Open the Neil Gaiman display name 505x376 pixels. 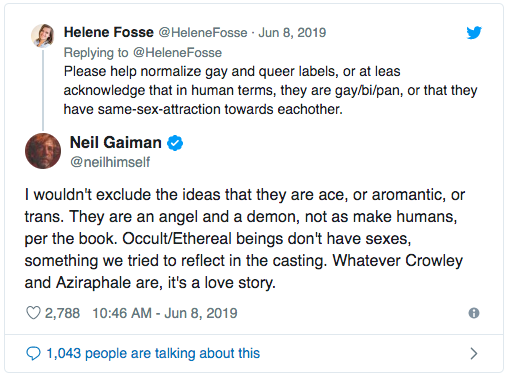tap(116, 142)
